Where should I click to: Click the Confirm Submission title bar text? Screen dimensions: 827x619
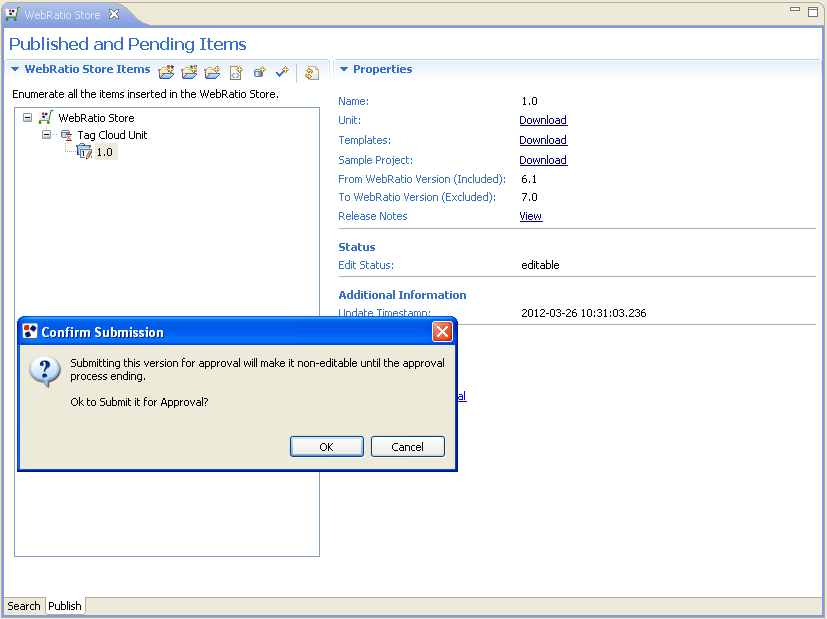(x=102, y=332)
